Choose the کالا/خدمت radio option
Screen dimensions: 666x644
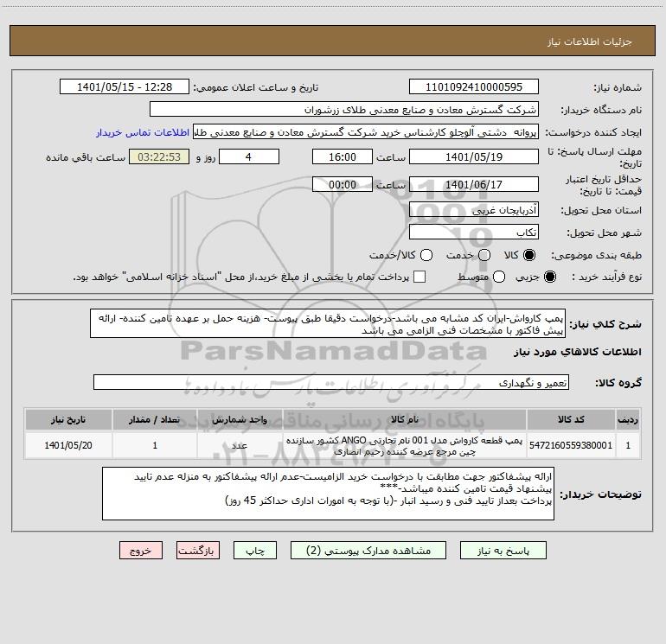pos(426,255)
